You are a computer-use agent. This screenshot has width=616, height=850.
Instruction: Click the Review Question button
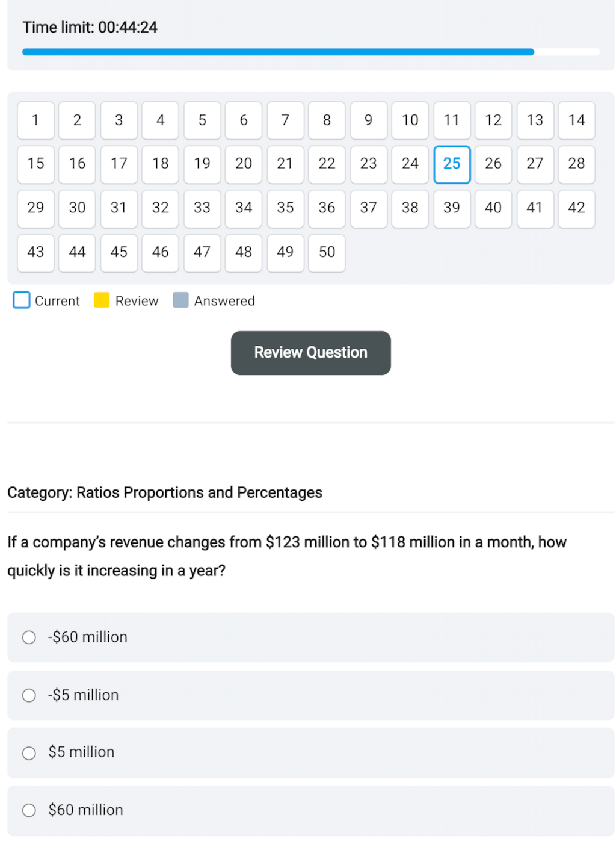click(x=310, y=353)
